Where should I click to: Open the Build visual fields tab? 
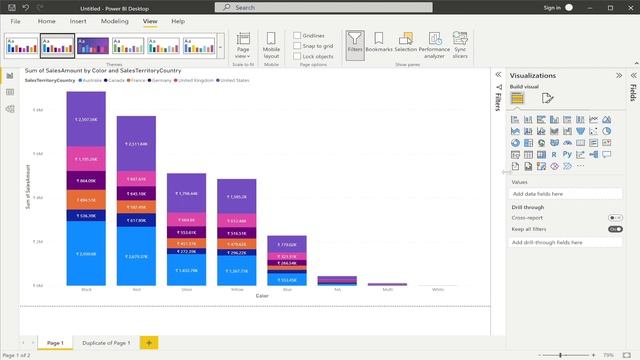click(517, 98)
